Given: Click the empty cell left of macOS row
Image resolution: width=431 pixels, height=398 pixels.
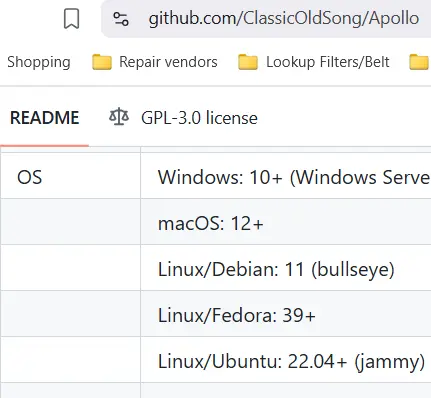Looking at the screenshot, I should [x=71, y=222].
